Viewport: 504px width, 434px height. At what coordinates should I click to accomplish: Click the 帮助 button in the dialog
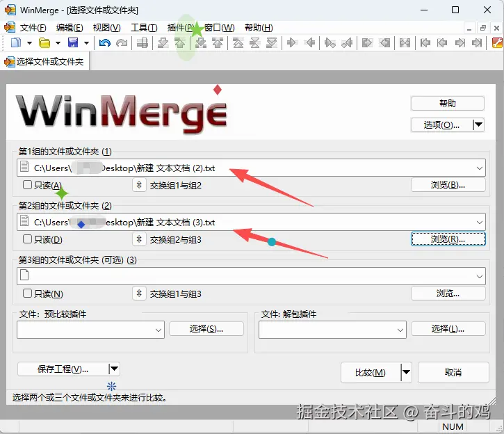coord(448,103)
